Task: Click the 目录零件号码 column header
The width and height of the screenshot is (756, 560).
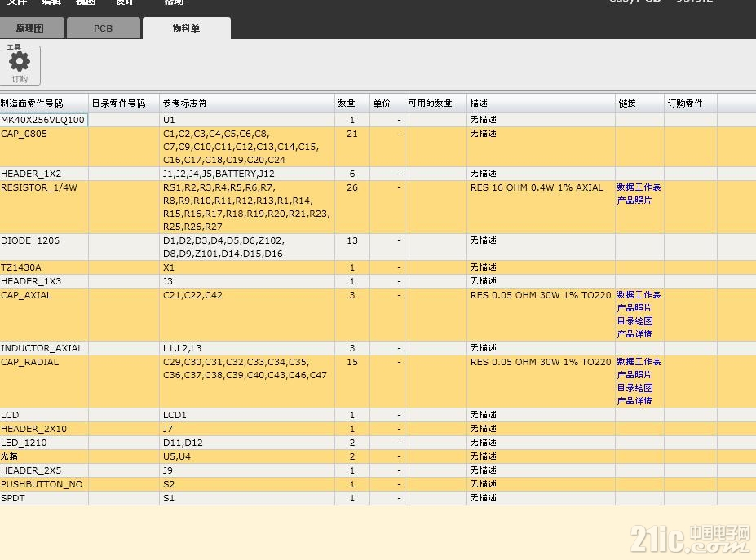Action: (124, 104)
